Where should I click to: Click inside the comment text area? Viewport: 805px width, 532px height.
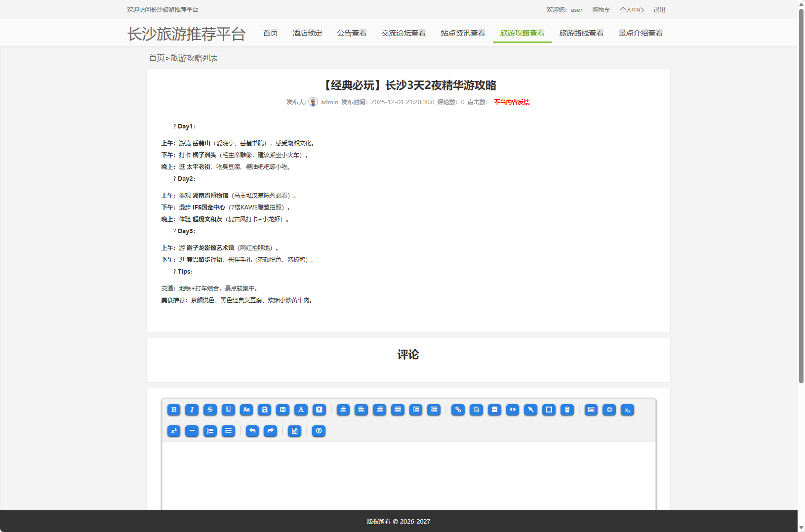[x=407, y=474]
